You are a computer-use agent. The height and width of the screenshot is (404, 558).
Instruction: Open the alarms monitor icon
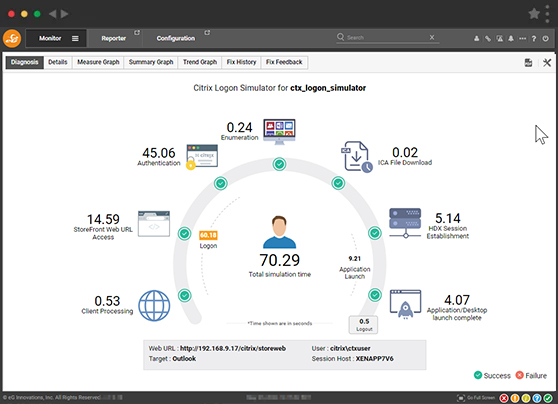500,38
